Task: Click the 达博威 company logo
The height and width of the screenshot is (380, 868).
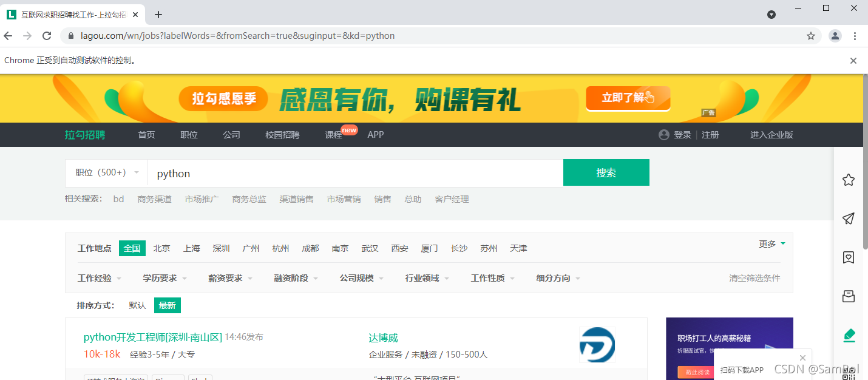Action: coord(597,345)
